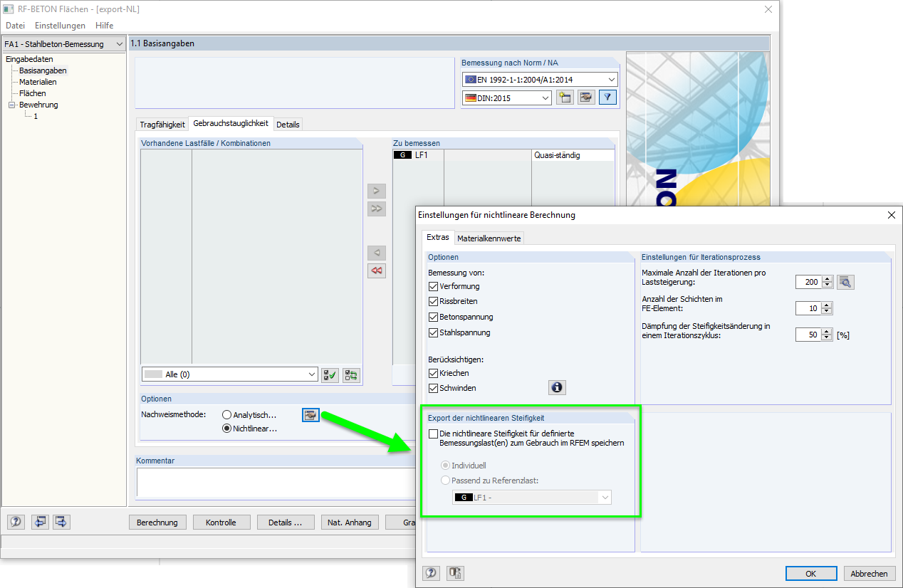This screenshot has width=903, height=588.
Task: Click the national annex filter icon
Action: click(607, 98)
